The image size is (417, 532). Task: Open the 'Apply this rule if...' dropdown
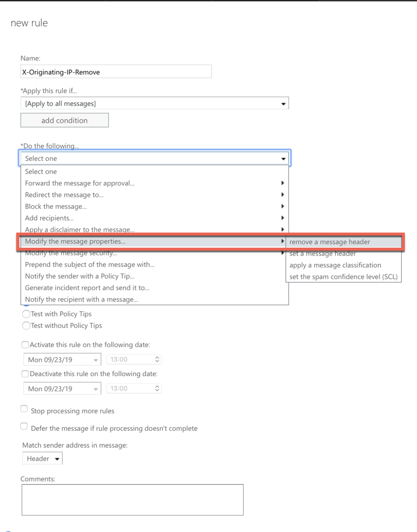154,103
